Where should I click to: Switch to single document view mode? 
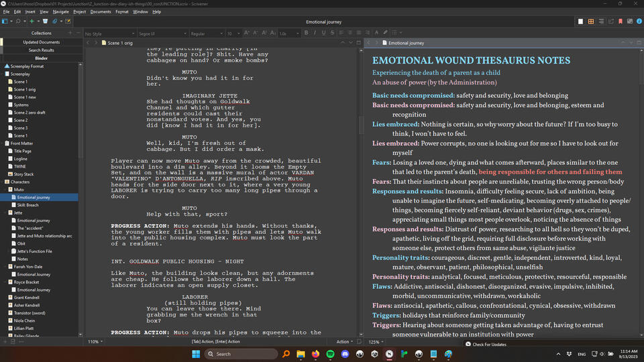(580, 21)
